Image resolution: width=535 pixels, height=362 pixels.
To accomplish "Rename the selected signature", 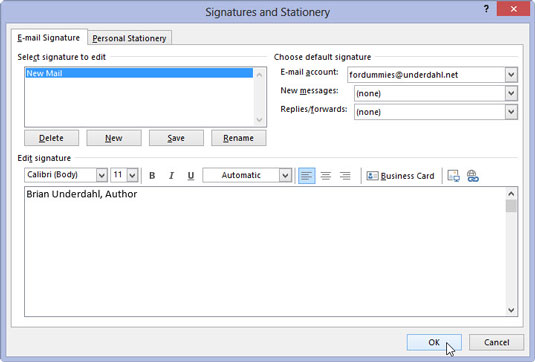I will pos(238,138).
